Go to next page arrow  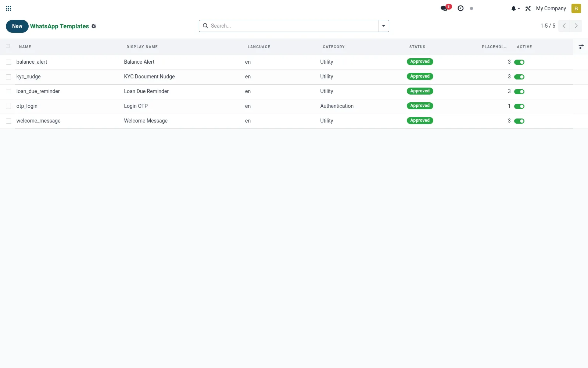[576, 26]
